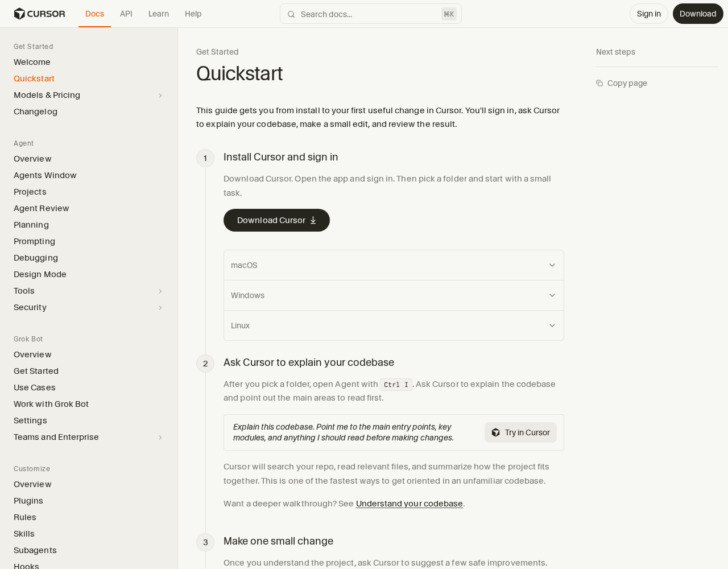Open Skills under Customize
728x569 pixels.
click(x=24, y=534)
